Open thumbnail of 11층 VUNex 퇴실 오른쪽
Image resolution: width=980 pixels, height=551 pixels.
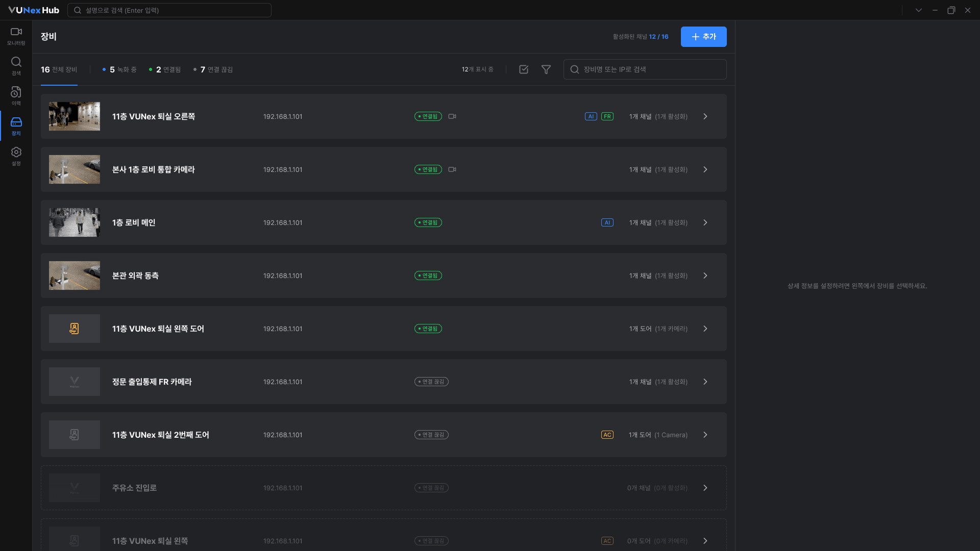tap(75, 116)
